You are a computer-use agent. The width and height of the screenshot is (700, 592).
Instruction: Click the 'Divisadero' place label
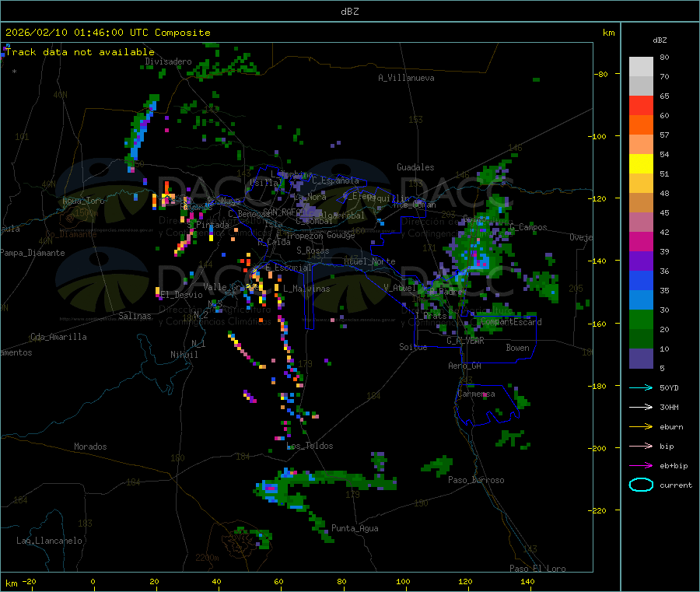point(168,61)
